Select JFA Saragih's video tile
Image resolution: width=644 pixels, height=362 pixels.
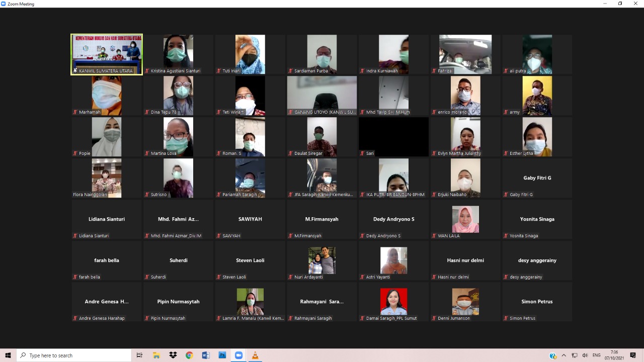[x=322, y=178]
